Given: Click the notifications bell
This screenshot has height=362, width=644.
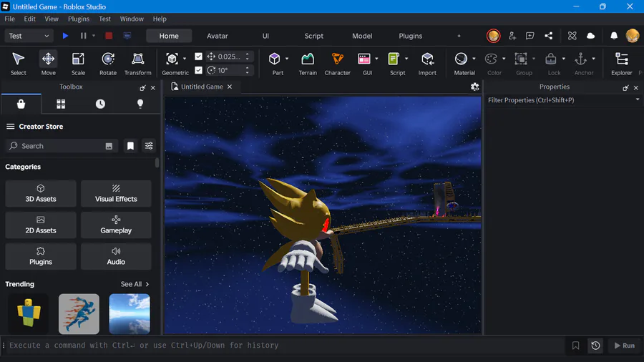Looking at the screenshot, I should (x=614, y=36).
